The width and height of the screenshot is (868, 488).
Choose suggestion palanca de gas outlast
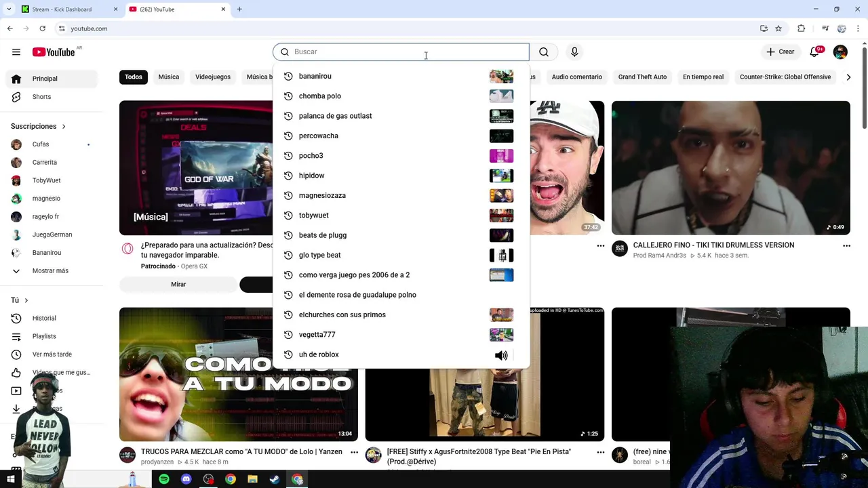(x=401, y=116)
